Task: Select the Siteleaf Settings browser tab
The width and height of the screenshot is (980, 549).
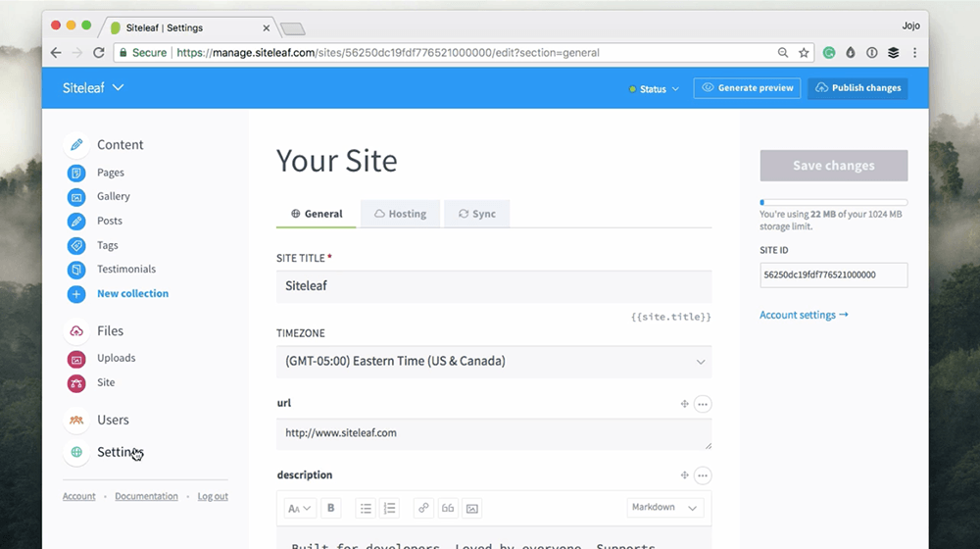Action: point(187,28)
